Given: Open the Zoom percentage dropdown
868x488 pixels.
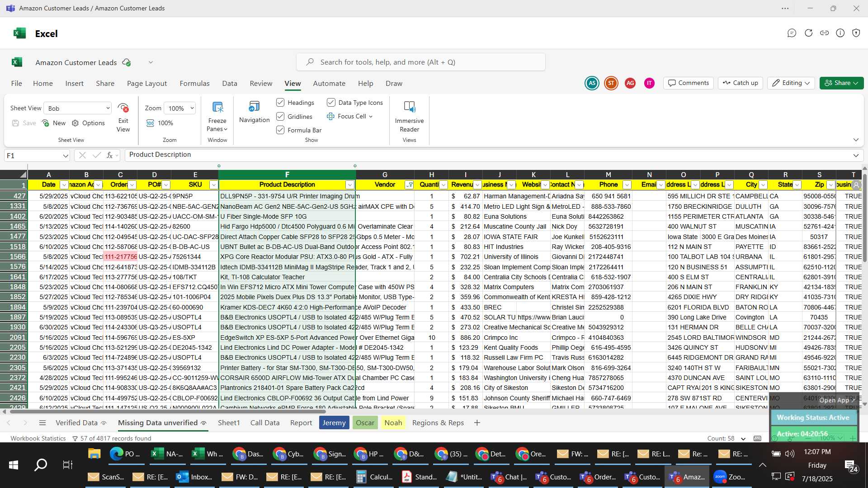Looking at the screenshot, I should [x=179, y=108].
